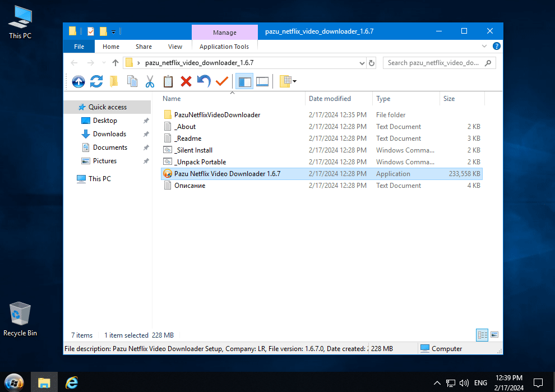Open Documents in the navigation pane
The image size is (555, 392).
click(x=110, y=147)
